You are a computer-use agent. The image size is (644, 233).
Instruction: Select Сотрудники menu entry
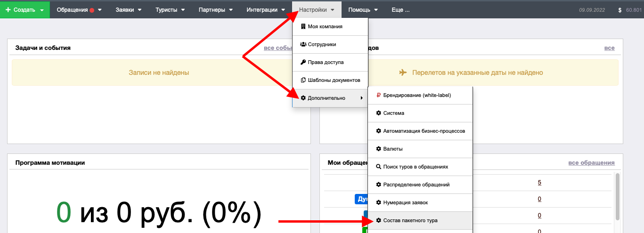(x=330, y=44)
